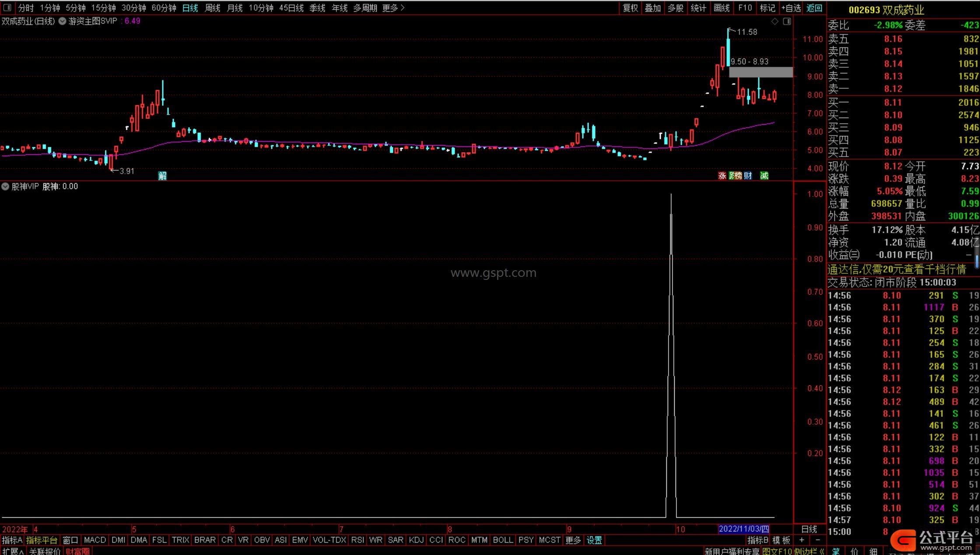Click the plus zoom-in button
This screenshot has width=980, height=555.
click(x=801, y=540)
